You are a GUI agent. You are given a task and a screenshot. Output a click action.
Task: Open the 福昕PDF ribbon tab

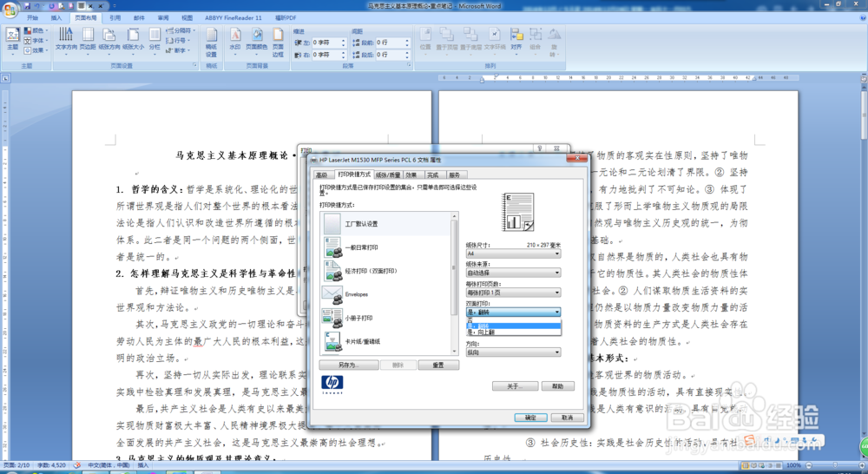[286, 17]
